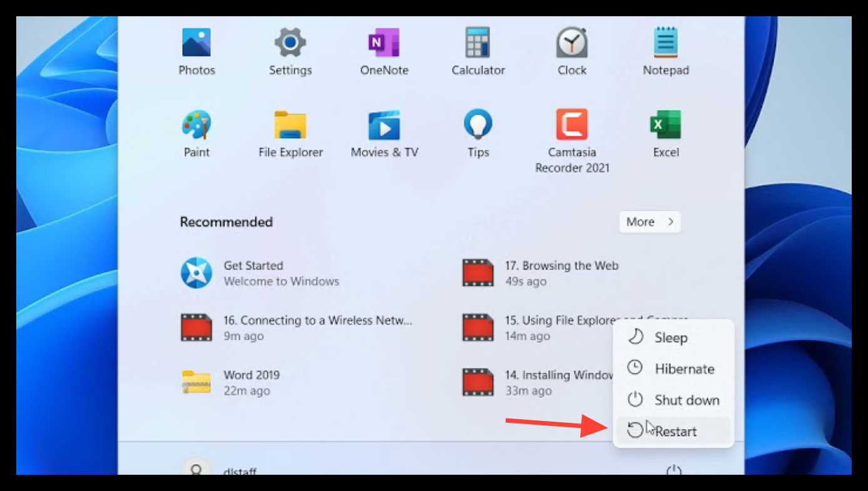
Task: Open the Tips lightbulb icon
Action: (478, 124)
